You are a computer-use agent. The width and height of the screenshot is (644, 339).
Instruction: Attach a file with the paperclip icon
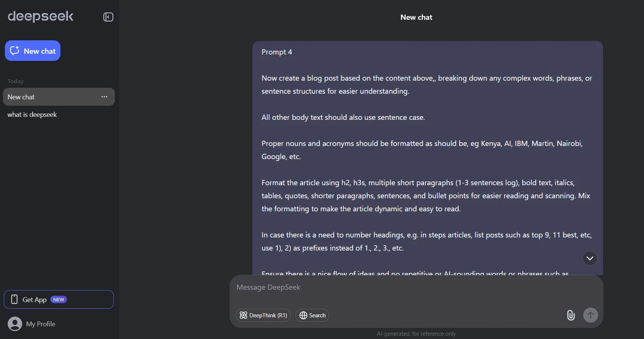(571, 315)
